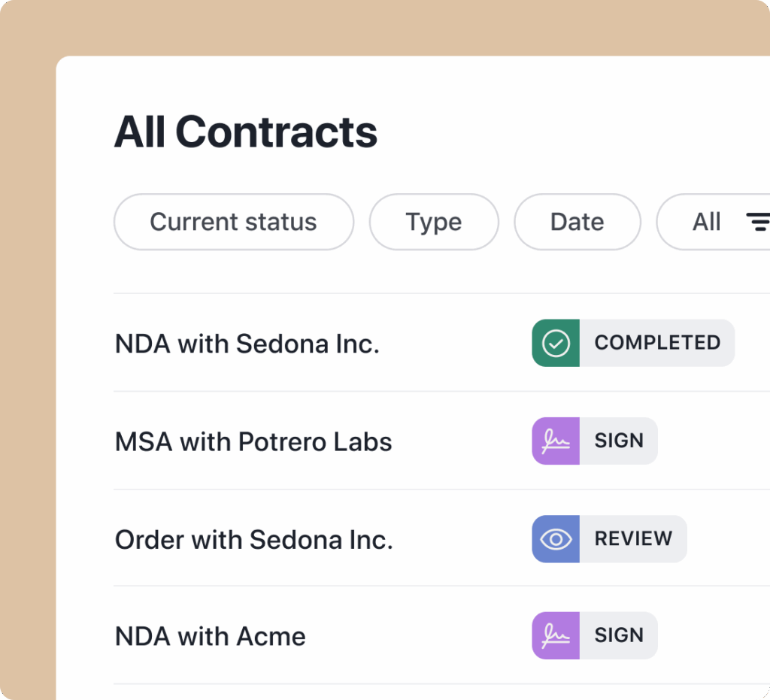Select the eye icon for Order with Sedona Inc.
Viewport: 770px width, 700px height.
555,539
